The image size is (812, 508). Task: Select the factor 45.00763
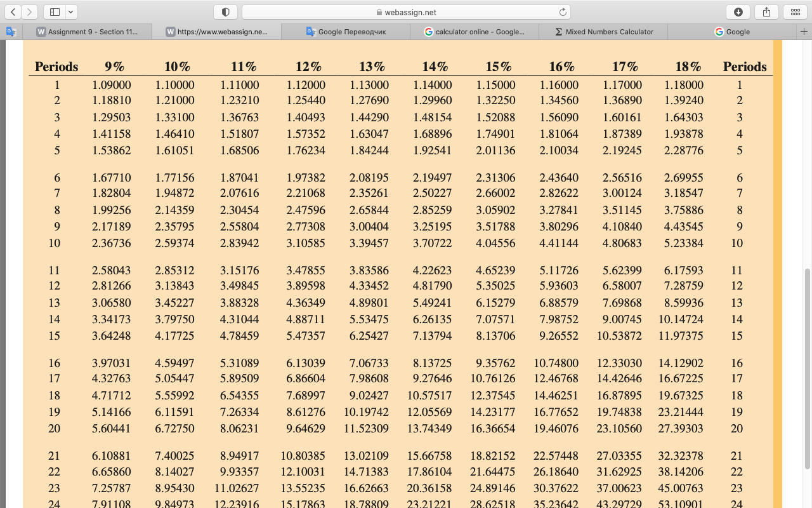pos(681,488)
